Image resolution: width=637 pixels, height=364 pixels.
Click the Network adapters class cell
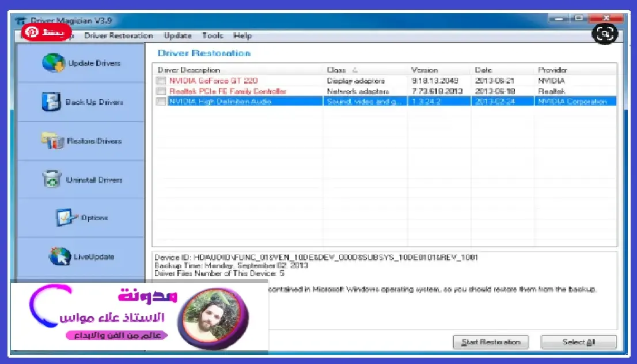point(358,91)
